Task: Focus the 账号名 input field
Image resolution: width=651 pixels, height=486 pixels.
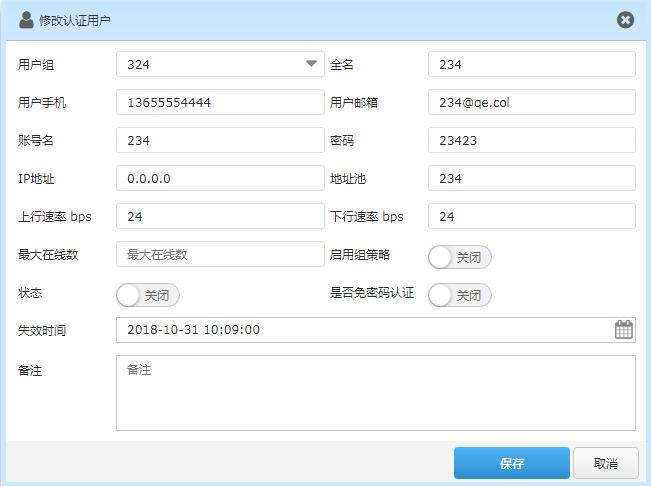Action: [x=220, y=140]
